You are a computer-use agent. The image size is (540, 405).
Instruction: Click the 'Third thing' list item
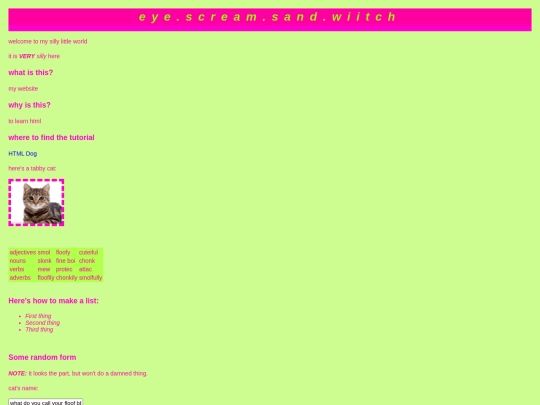tap(39, 330)
